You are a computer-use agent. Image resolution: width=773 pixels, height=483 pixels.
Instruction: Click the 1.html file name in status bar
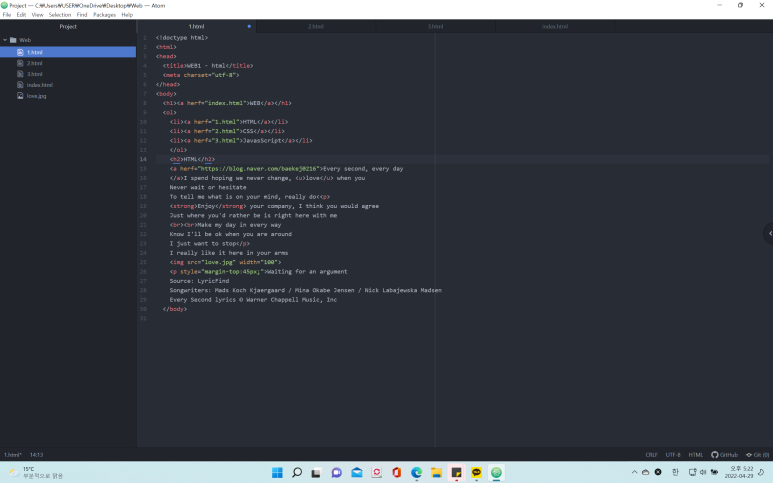click(13, 455)
